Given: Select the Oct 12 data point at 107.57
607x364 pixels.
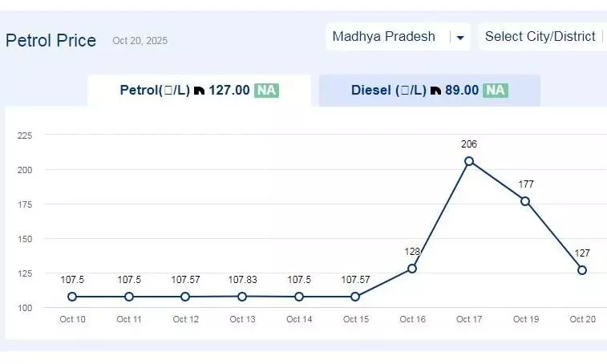Looking at the screenshot, I should point(185,297).
